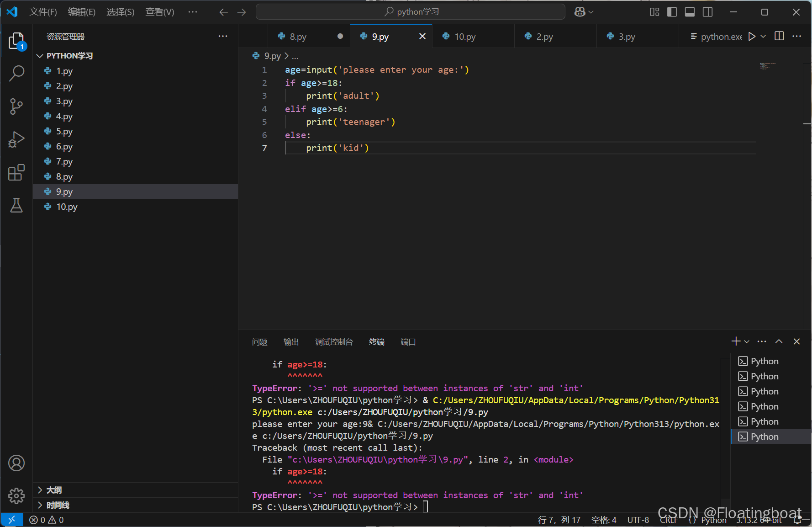This screenshot has height=527, width=812.
Task: Run the Python file with play icon
Action: (752, 37)
